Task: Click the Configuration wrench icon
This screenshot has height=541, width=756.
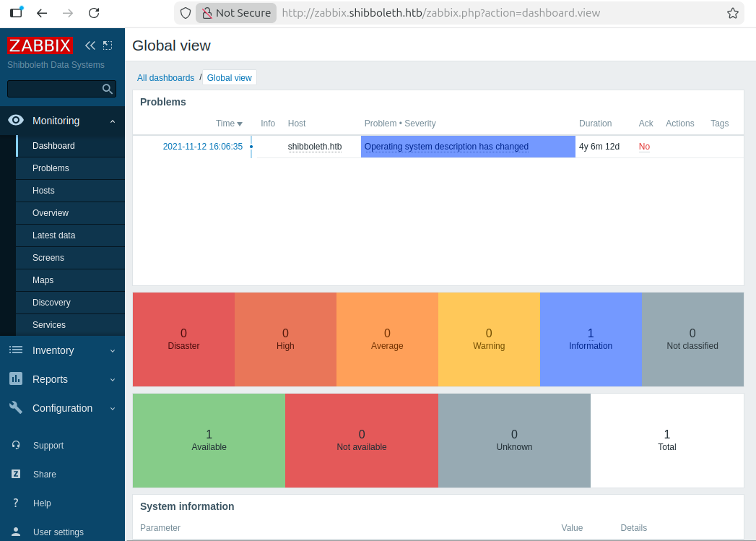Action: pos(16,407)
